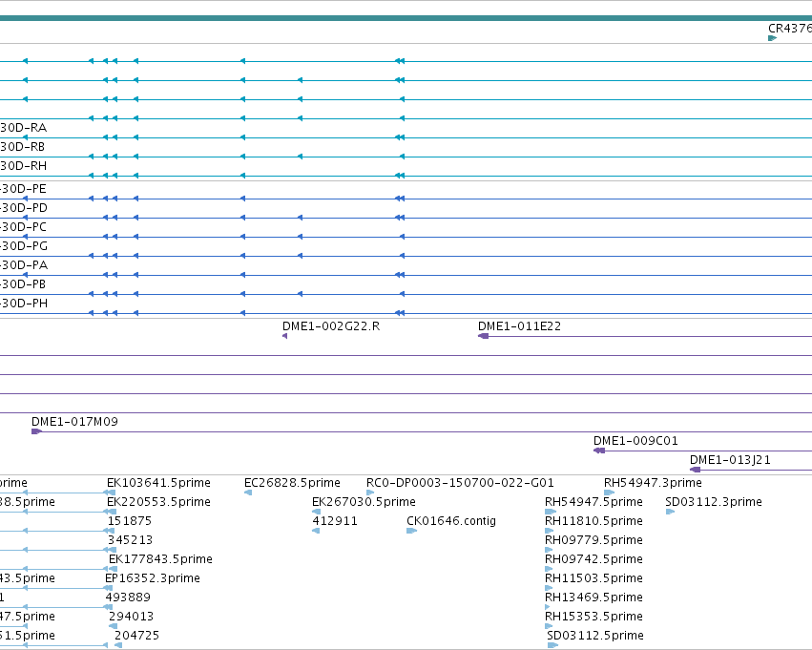Click the 294013 feature label

coord(131,617)
